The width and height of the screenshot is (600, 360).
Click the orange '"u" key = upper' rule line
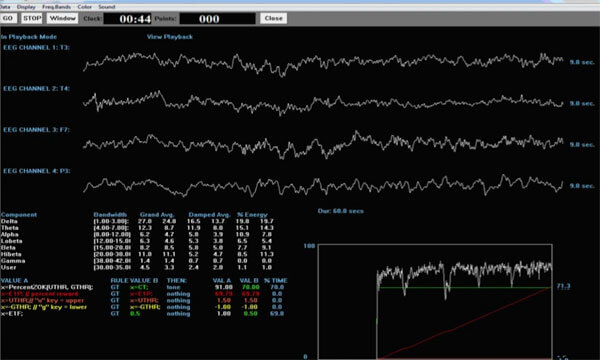(x=42, y=300)
